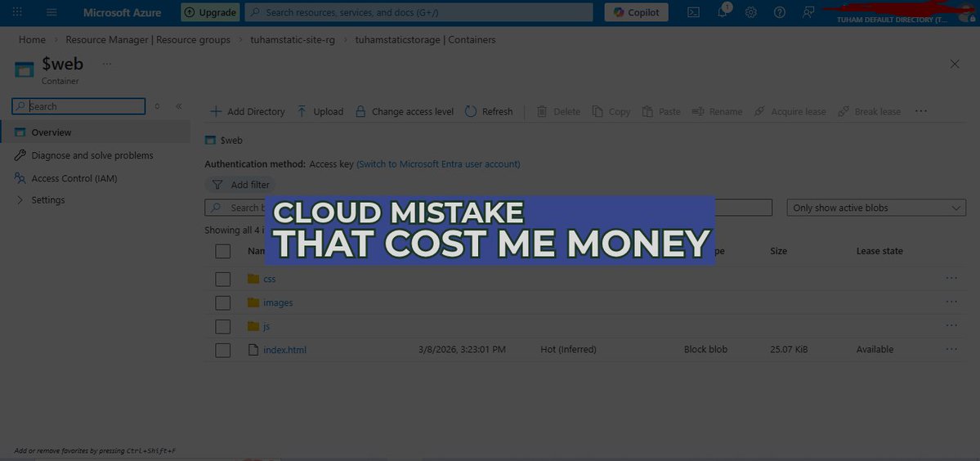The image size is (980, 461).
Task: Open the images row context ellipsis
Action: tap(951, 302)
